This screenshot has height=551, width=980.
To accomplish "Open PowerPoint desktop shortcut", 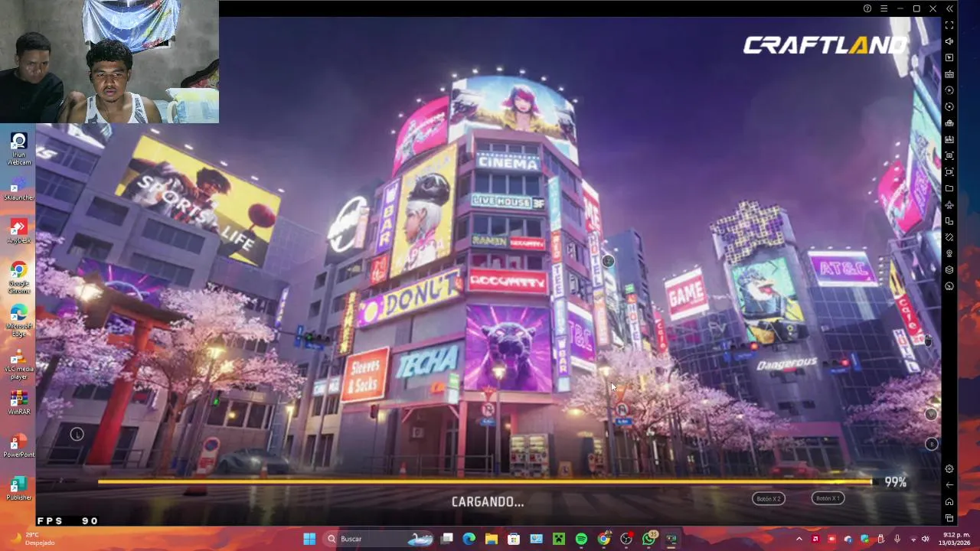I will [x=19, y=445].
